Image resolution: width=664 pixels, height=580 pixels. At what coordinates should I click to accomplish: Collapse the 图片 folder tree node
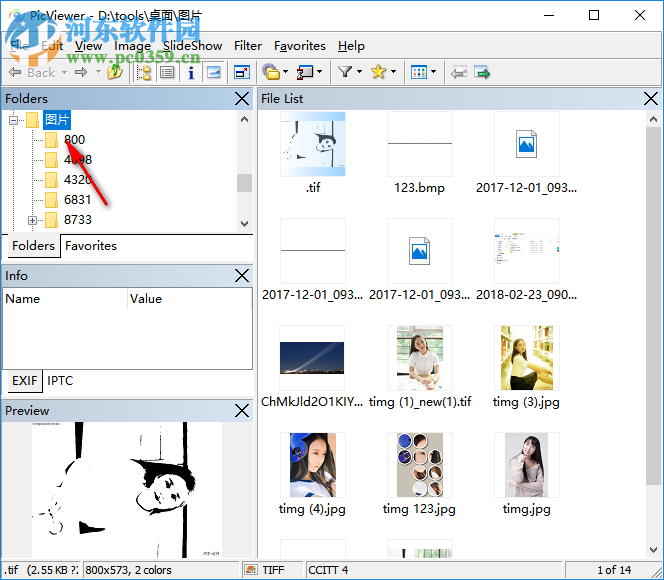(x=14, y=120)
